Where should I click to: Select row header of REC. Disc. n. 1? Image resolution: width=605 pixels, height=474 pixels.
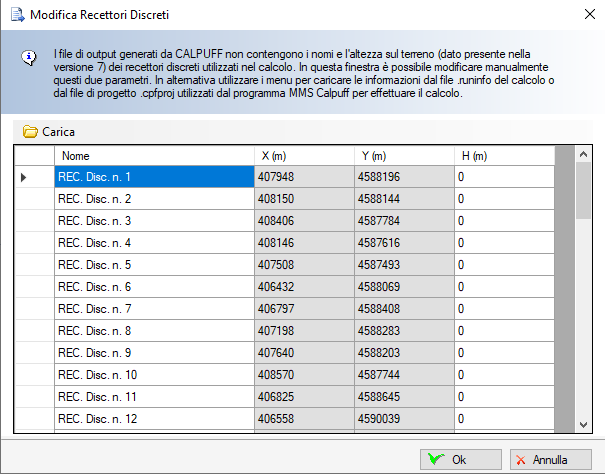click(33, 177)
